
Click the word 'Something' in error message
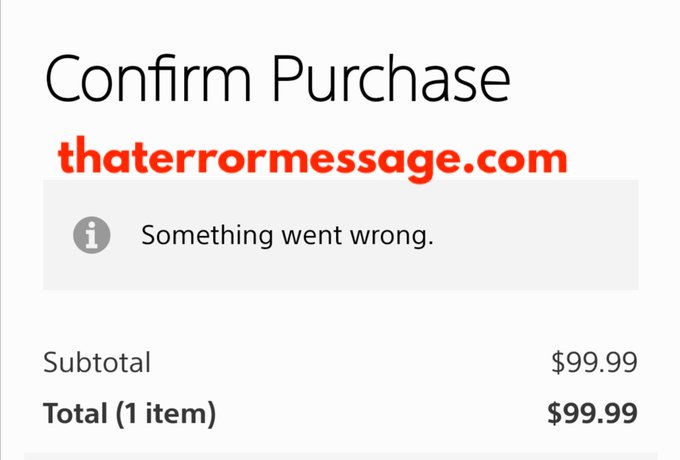point(207,236)
